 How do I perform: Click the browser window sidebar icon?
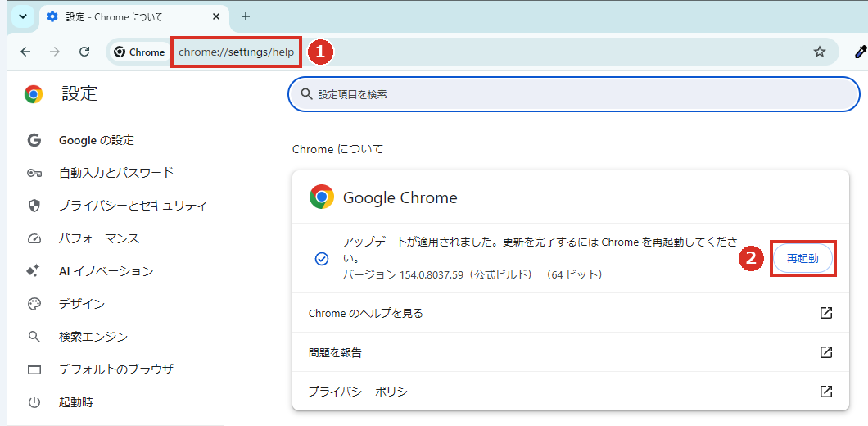click(x=34, y=369)
